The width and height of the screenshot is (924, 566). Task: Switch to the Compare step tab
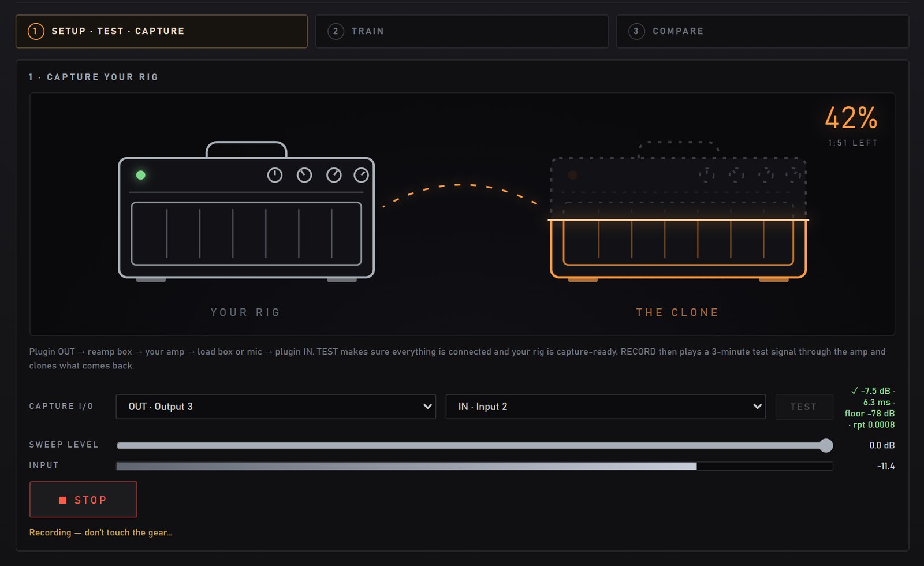click(762, 31)
